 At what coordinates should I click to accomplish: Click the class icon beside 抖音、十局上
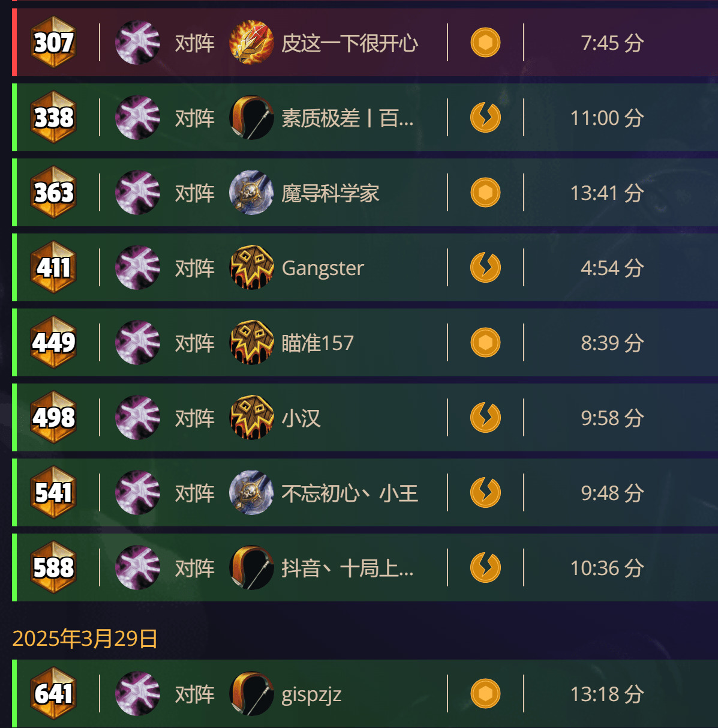point(251,568)
